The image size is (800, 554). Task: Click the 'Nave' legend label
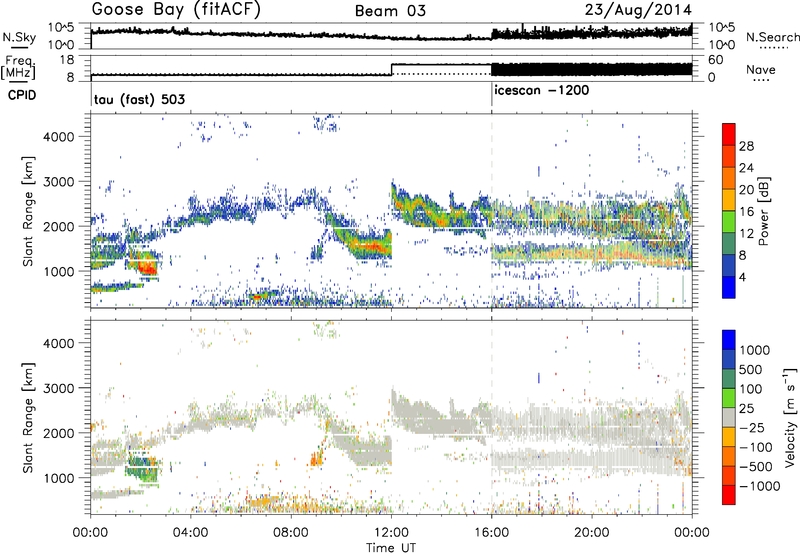tap(761, 69)
